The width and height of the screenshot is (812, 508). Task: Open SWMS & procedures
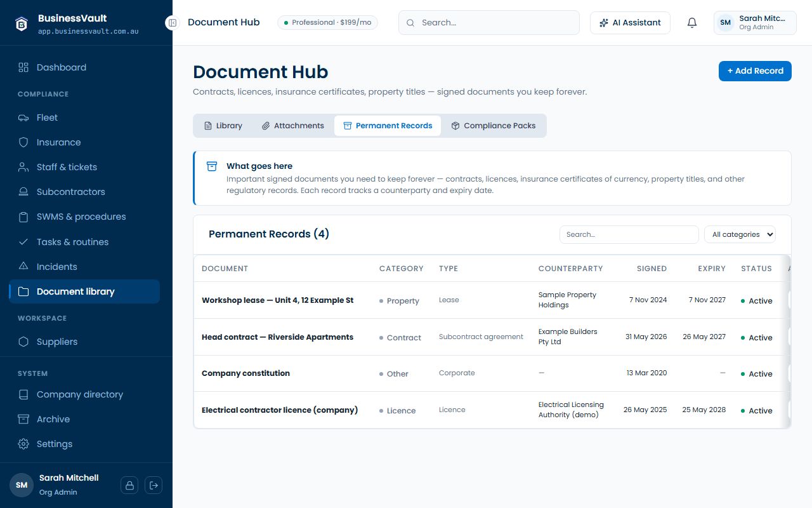click(84, 217)
